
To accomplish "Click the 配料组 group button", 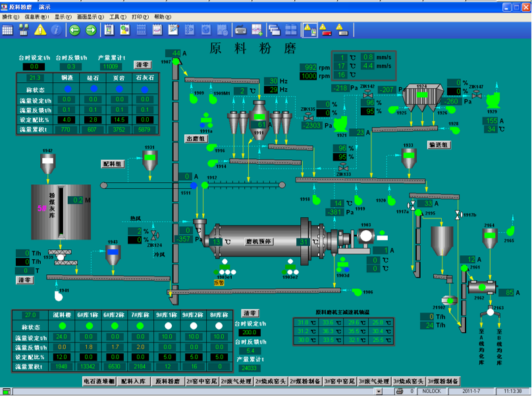I will 113,164.
